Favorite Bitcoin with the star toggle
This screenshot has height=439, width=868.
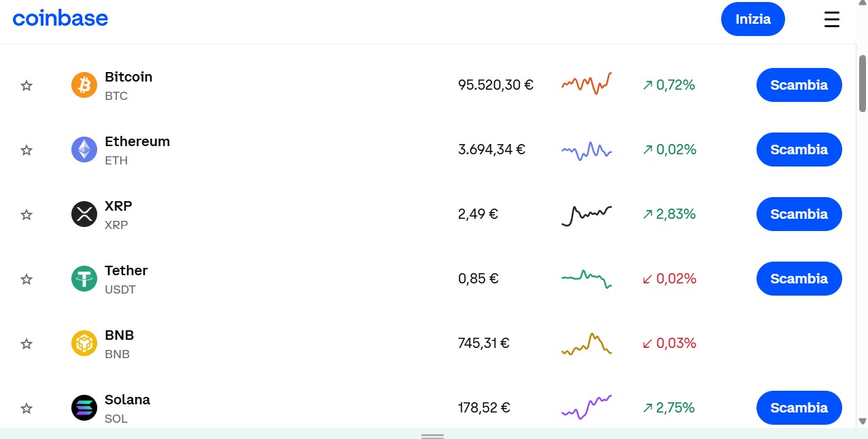26,84
